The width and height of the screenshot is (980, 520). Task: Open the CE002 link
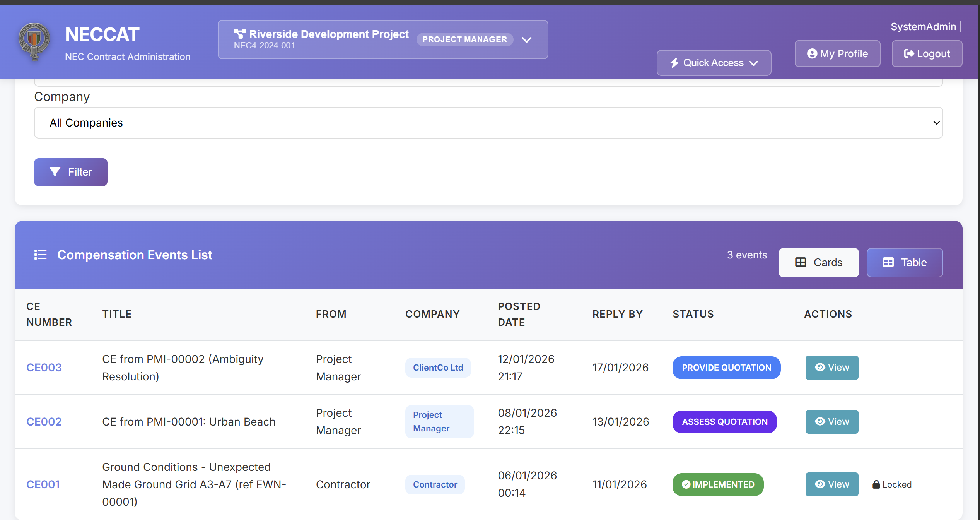[44, 422]
